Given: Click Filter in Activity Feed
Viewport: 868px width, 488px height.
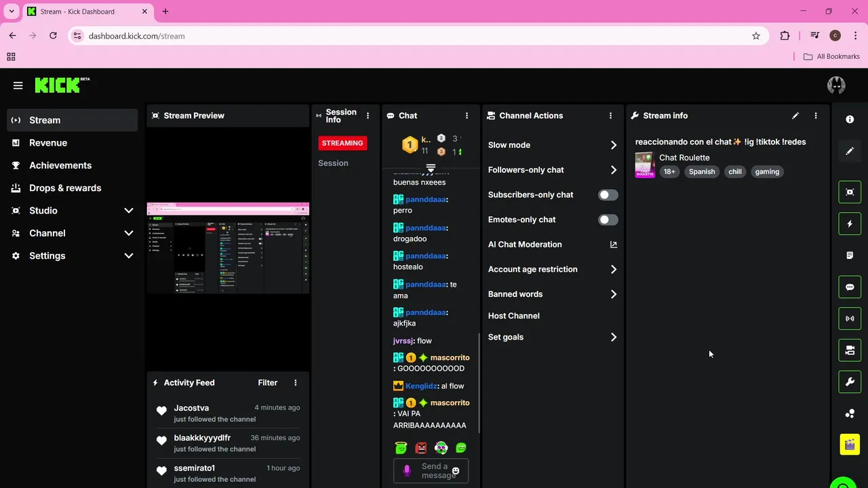Looking at the screenshot, I should coord(268,383).
